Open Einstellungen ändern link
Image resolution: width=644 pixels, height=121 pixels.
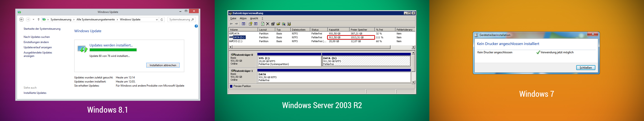36,42
